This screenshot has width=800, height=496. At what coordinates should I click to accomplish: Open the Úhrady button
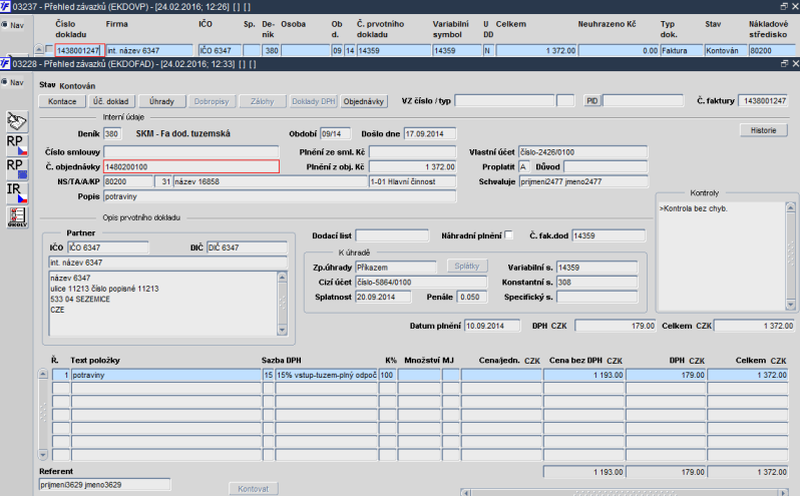(161, 101)
